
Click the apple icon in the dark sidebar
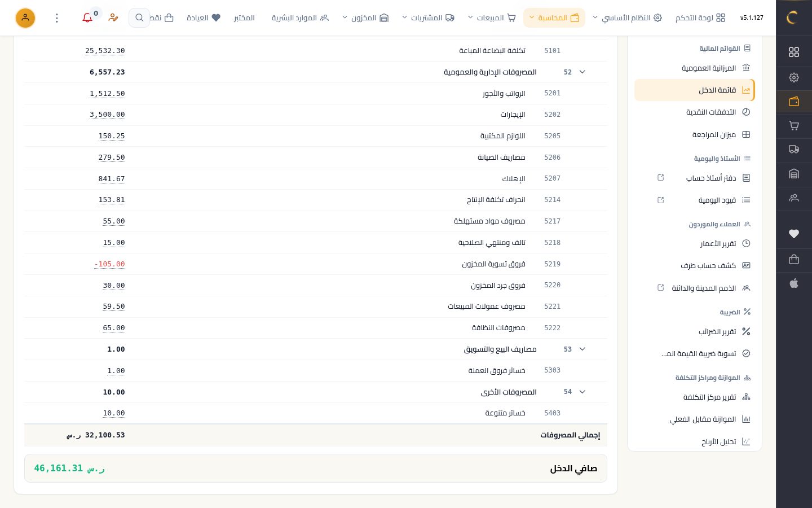pos(794,283)
